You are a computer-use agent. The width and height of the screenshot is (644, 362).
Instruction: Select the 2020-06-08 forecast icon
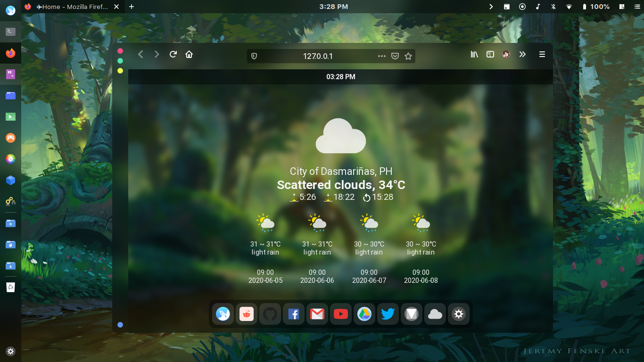[421, 223]
